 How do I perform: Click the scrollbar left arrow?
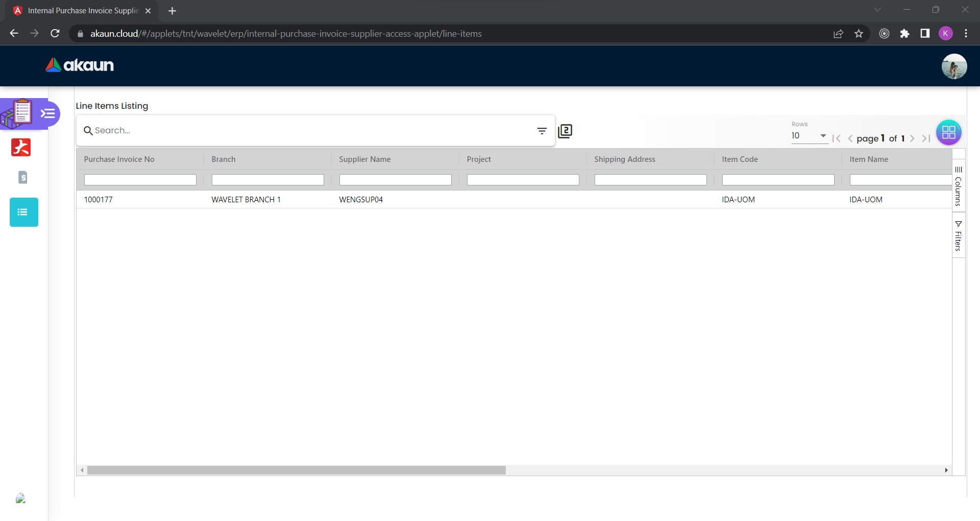[x=82, y=470]
